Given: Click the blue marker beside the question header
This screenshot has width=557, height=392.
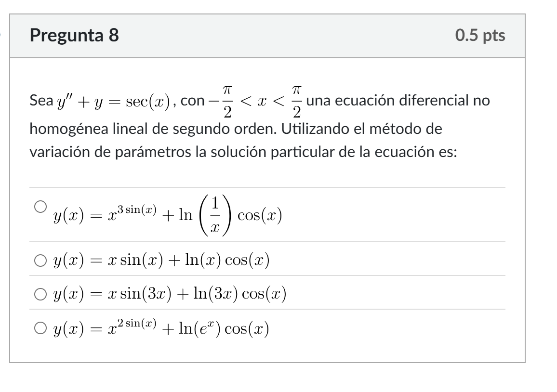Looking at the screenshot, I should coord(0,35).
